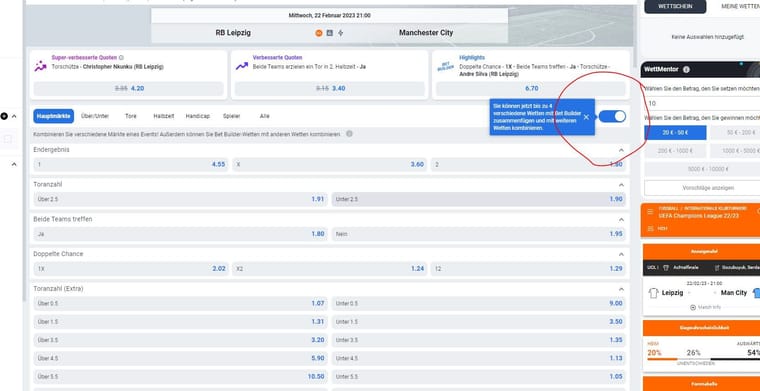Click the Leipzig jersey icon
Image resolution: width=760 pixels, height=391 pixels.
653,293
